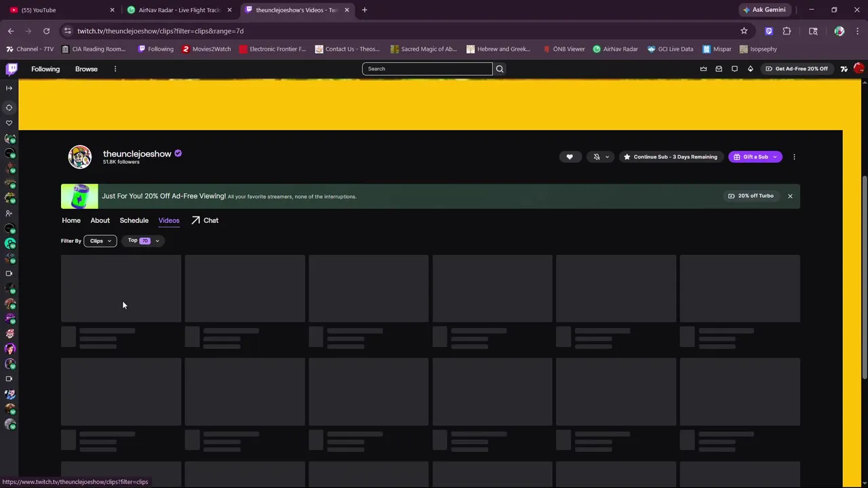Open the Prime loot crown icon
The height and width of the screenshot is (488, 868).
703,68
